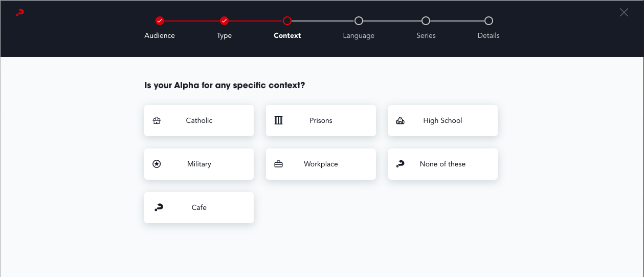
Task: Pick the High School context card
Action: [x=443, y=121]
